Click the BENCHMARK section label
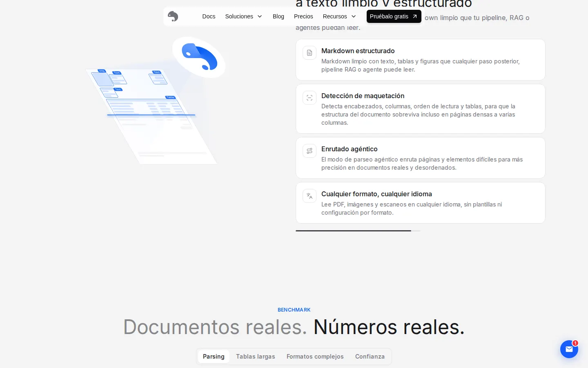This screenshot has height=368, width=588. 294,310
